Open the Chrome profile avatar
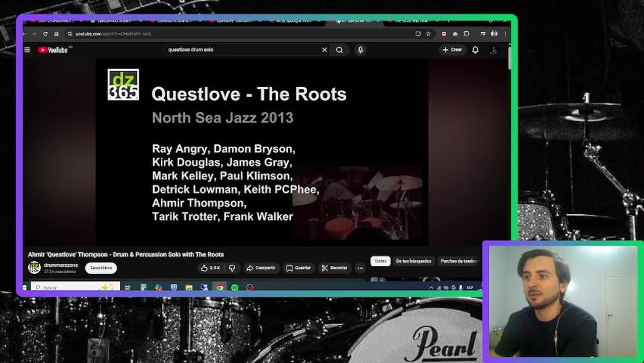644x363 pixels. [x=494, y=34]
